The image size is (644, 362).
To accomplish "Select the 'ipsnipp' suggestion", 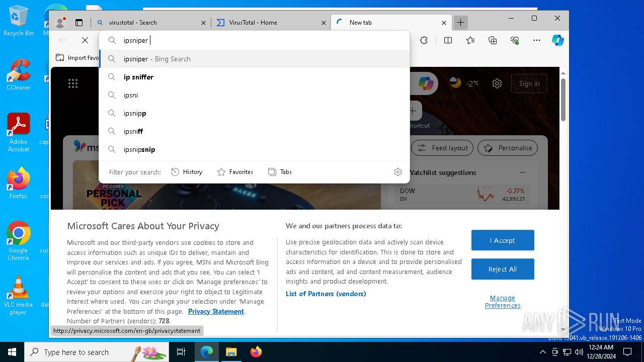I will coord(255,113).
